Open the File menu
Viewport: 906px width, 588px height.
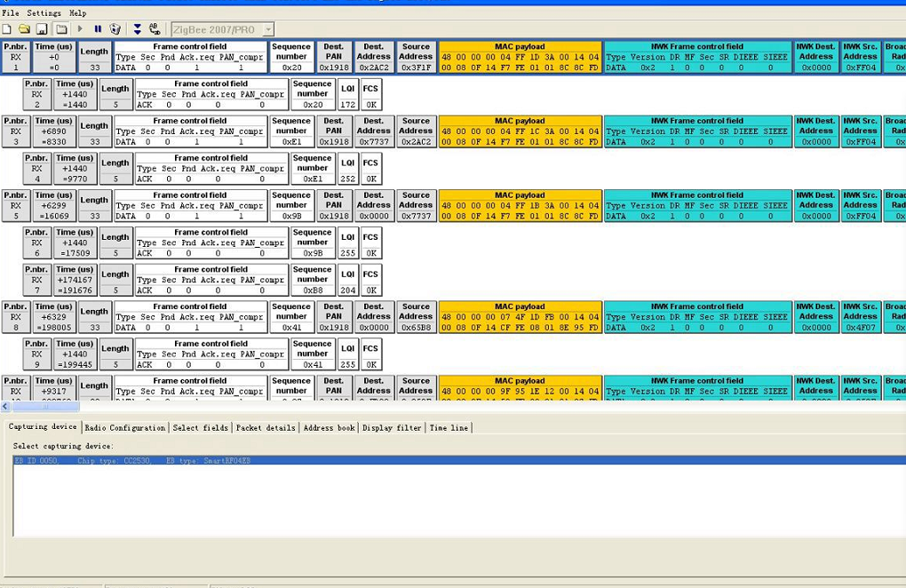(10, 12)
